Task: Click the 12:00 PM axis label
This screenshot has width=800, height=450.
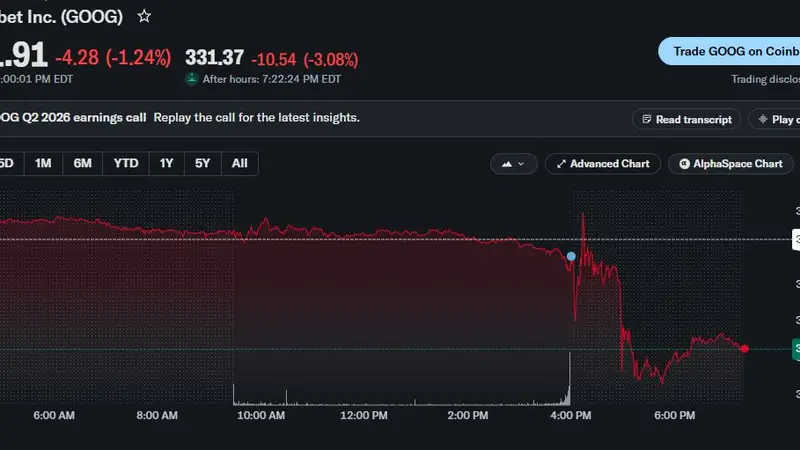Action: [x=364, y=415]
